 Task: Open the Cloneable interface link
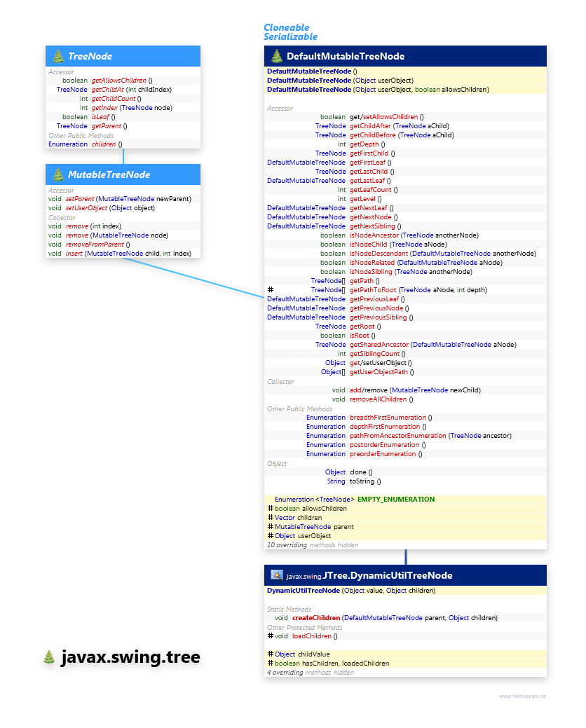coord(286,27)
